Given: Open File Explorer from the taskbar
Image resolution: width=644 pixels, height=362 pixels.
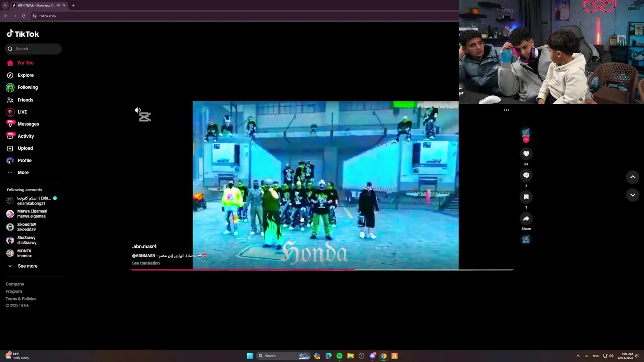Looking at the screenshot, I should coord(350,356).
